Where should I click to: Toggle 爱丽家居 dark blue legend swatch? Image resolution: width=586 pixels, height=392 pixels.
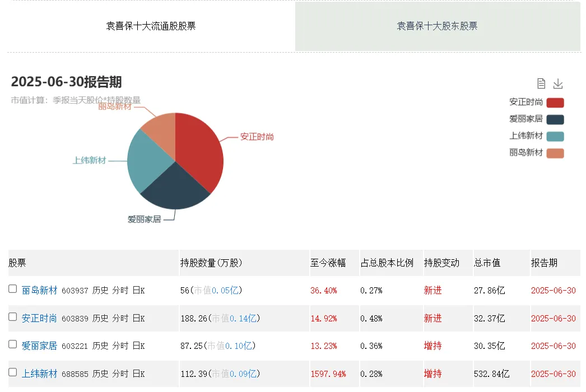point(555,120)
